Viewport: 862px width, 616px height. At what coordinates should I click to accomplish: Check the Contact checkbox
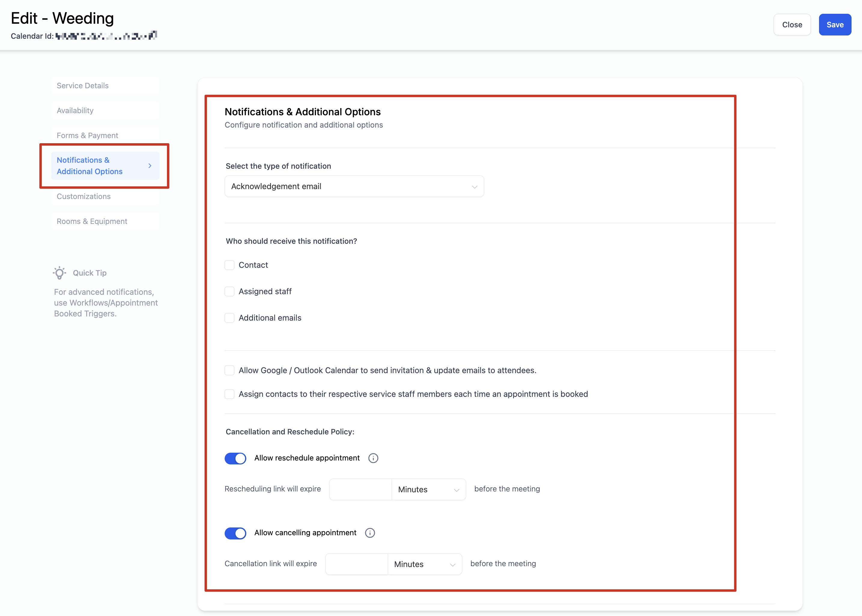coord(229,265)
